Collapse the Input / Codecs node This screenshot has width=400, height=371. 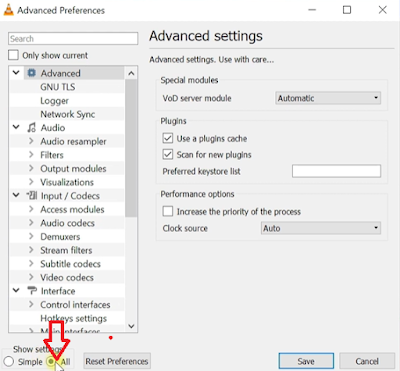[16, 195]
